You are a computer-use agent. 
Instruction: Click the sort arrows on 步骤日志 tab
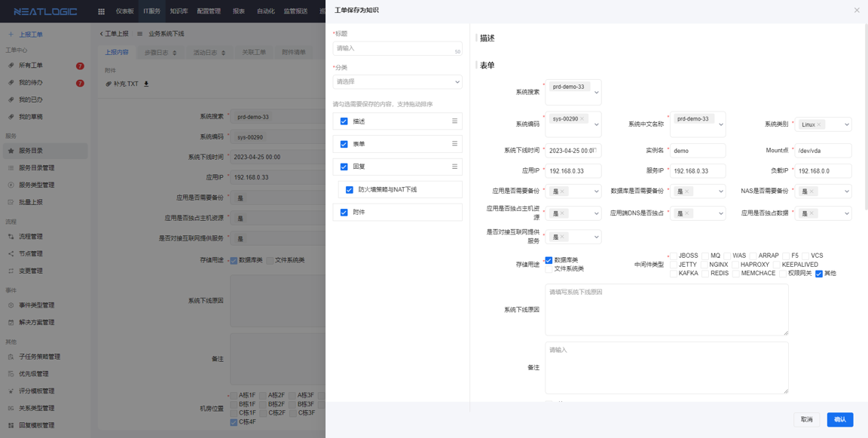coord(175,54)
